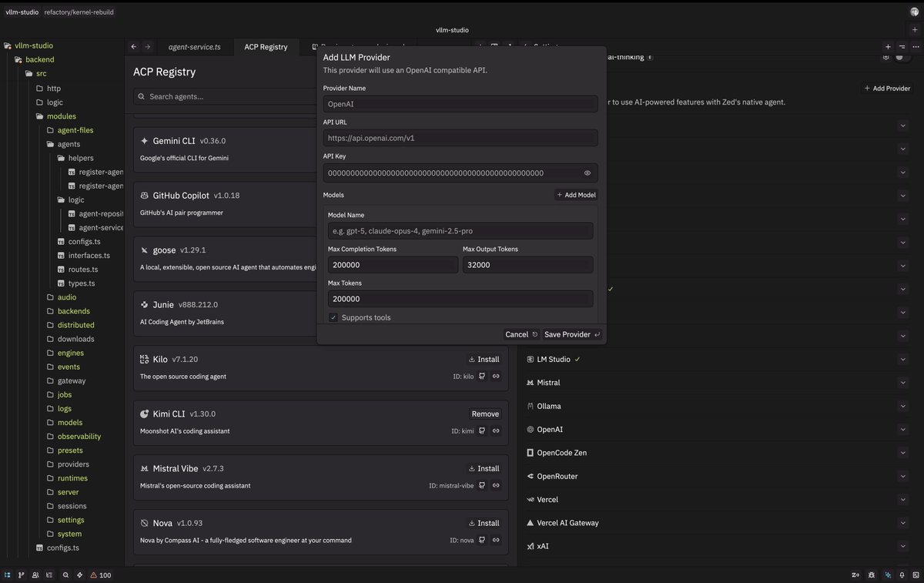Install the Mistral Vibe agent

pos(484,468)
